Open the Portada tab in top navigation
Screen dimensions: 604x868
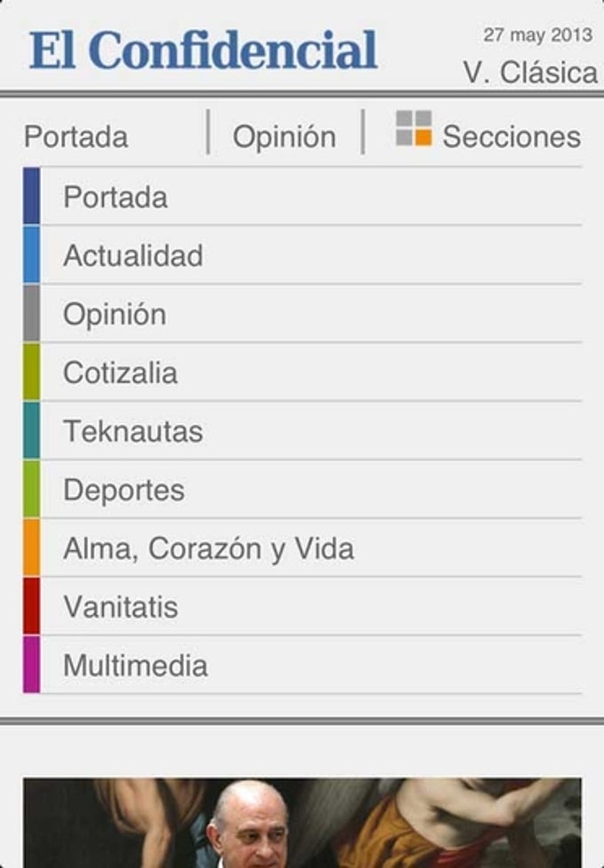[75, 136]
